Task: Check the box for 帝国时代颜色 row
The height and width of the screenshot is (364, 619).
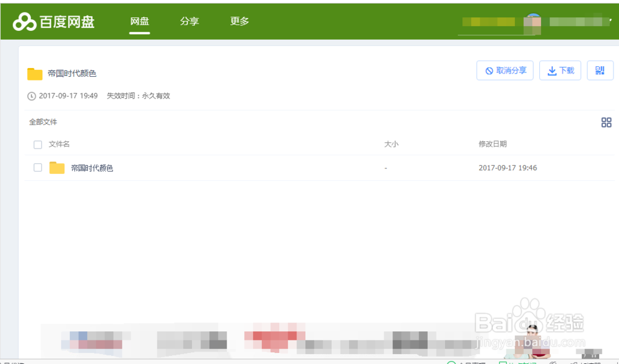Action: point(38,167)
